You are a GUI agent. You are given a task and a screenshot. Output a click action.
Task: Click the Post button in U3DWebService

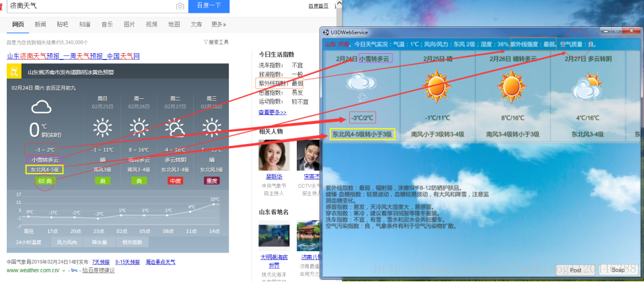[575, 270]
